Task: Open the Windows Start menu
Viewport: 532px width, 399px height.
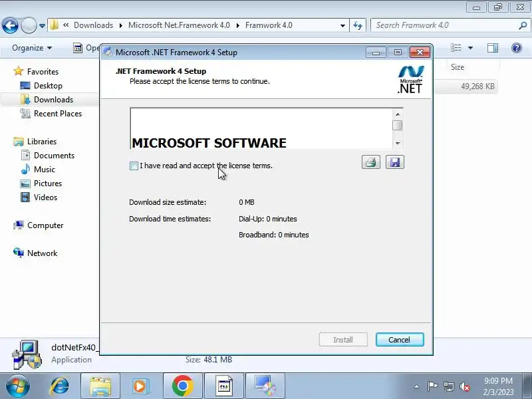Action: pyautogui.click(x=18, y=386)
